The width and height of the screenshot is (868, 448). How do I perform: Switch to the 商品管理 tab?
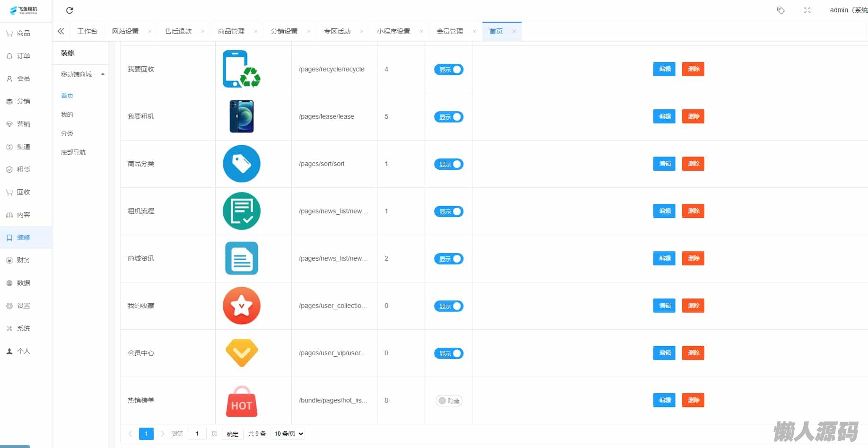coord(231,31)
